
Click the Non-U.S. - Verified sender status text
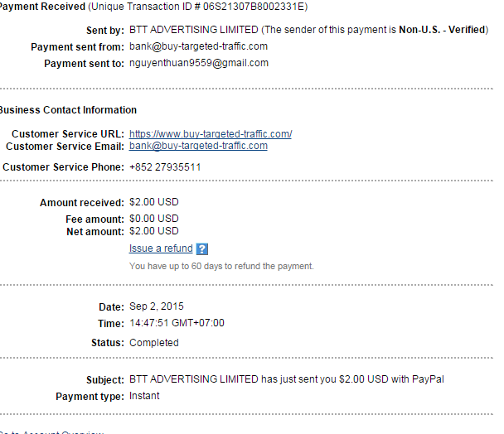[x=445, y=30]
